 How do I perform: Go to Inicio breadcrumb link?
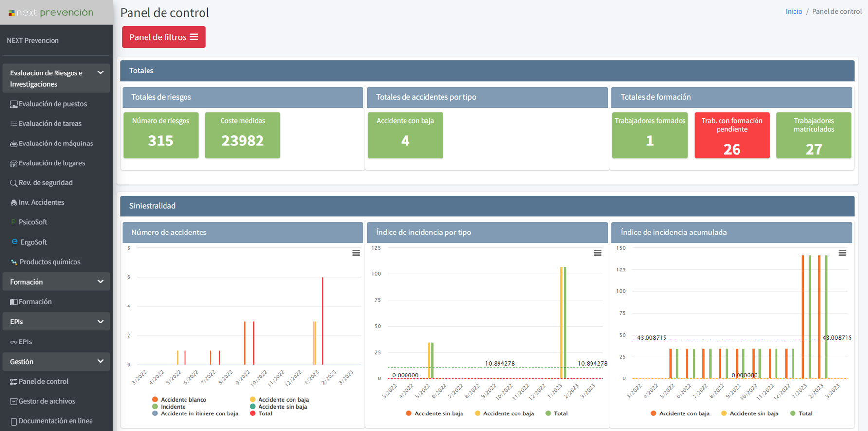(x=794, y=11)
